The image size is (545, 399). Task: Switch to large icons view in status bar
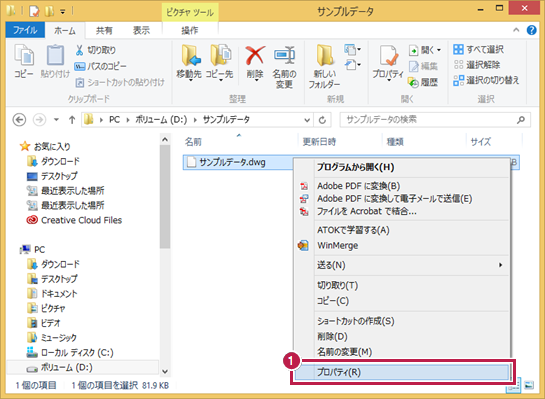(529, 385)
